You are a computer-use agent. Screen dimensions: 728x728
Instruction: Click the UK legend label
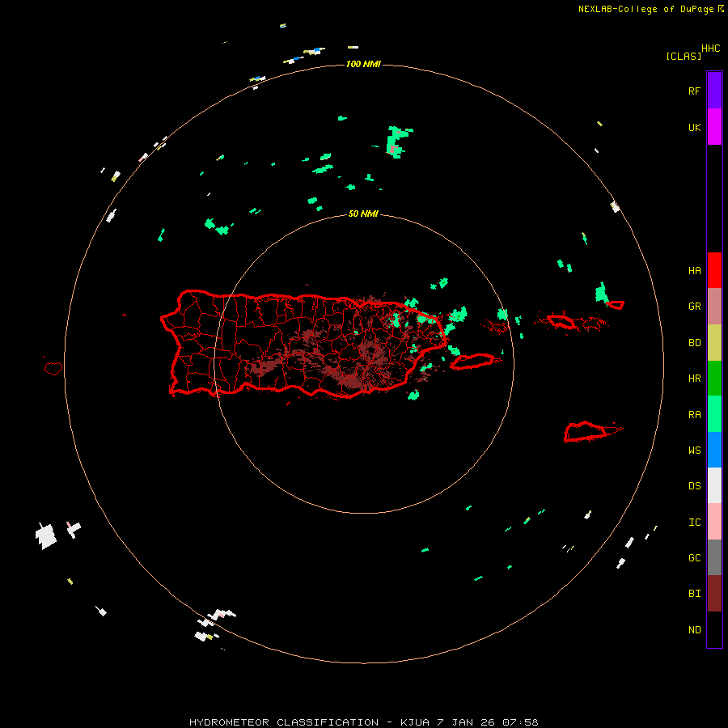click(694, 127)
